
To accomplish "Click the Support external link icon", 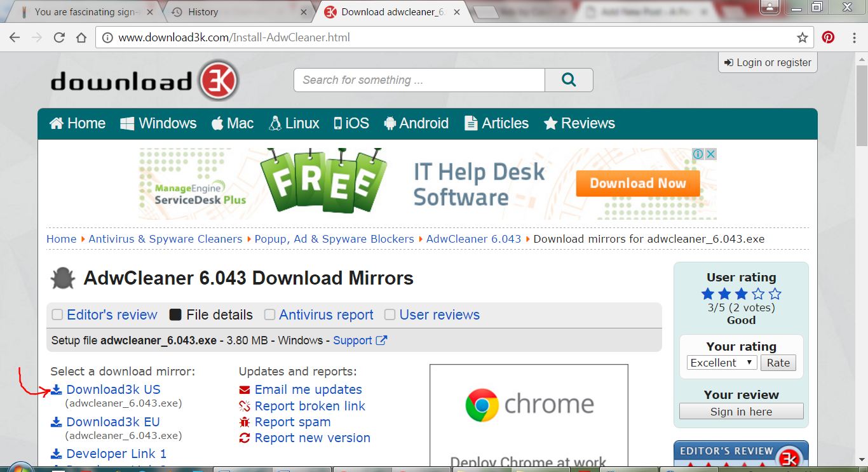I will (x=382, y=340).
